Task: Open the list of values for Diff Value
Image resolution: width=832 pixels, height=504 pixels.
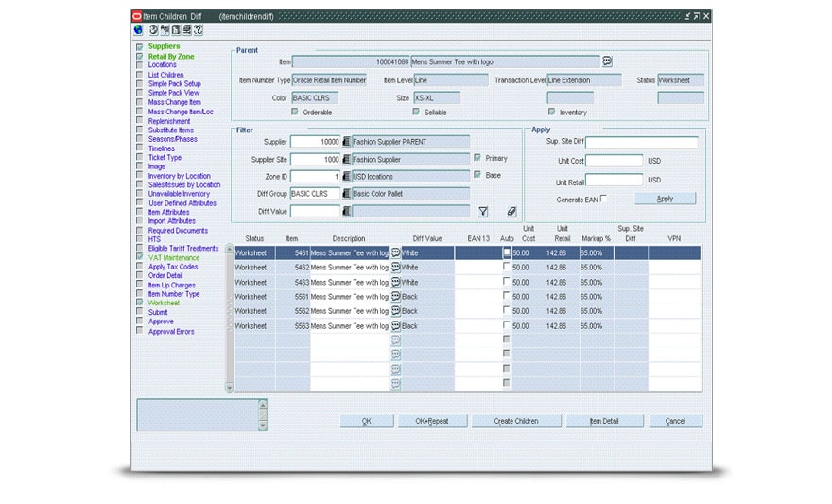Action: 346,211
